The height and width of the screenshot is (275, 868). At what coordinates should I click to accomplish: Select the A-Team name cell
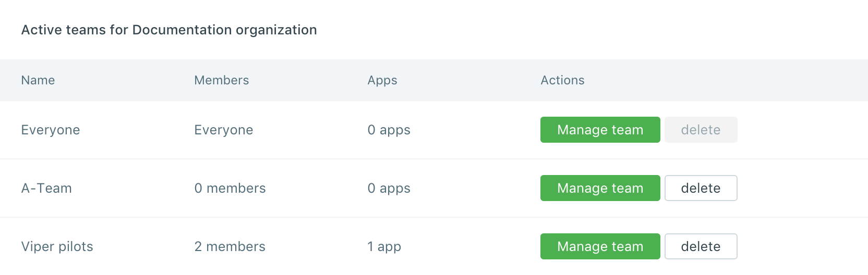(x=46, y=188)
